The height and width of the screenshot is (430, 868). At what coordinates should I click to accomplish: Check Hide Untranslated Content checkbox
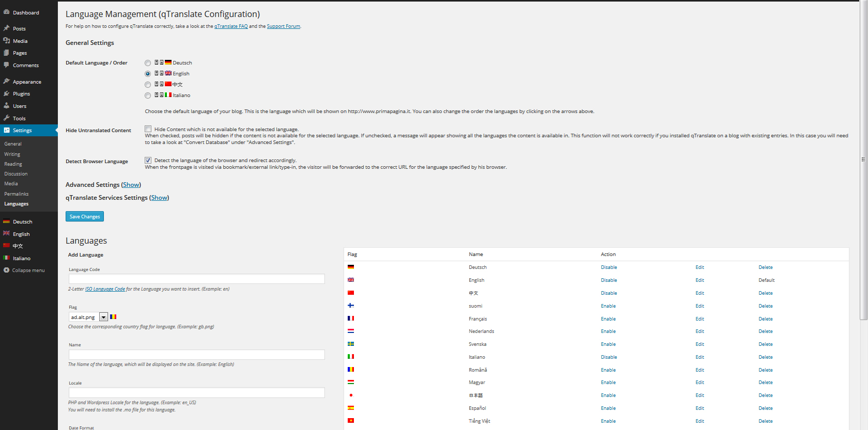[x=148, y=129]
